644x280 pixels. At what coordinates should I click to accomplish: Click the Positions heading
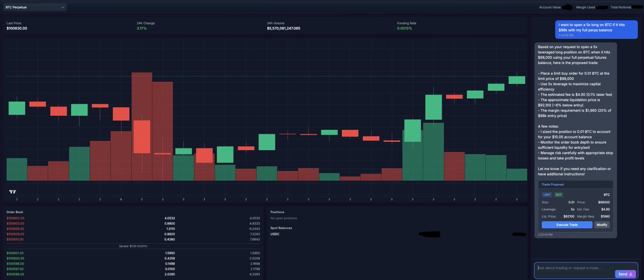click(x=277, y=212)
